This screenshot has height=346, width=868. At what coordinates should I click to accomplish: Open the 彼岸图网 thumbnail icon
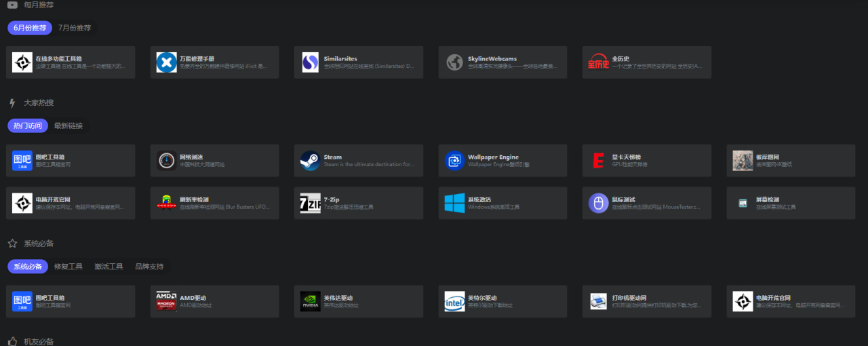pyautogui.click(x=743, y=161)
